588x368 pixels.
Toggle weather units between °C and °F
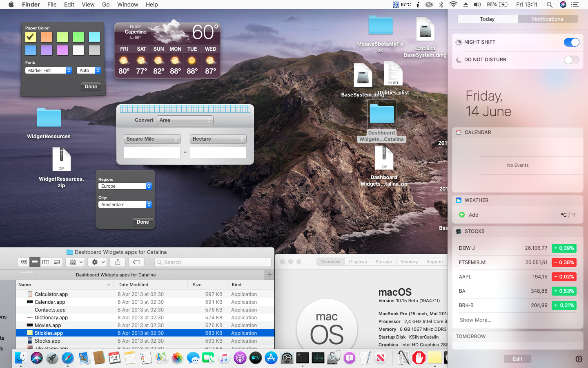pos(568,215)
